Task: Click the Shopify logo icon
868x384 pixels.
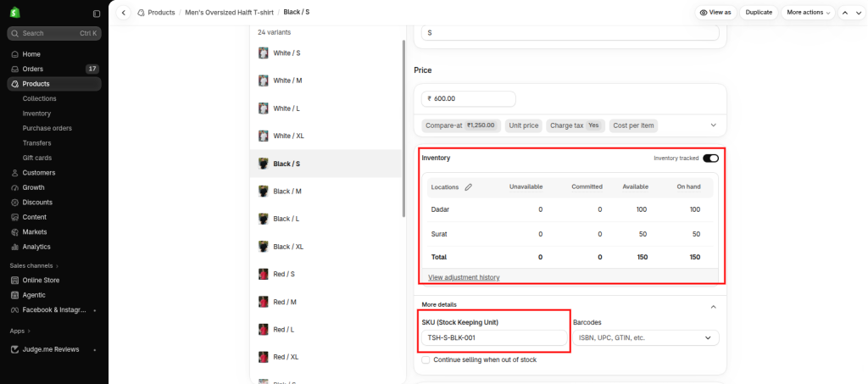Action: click(15, 12)
